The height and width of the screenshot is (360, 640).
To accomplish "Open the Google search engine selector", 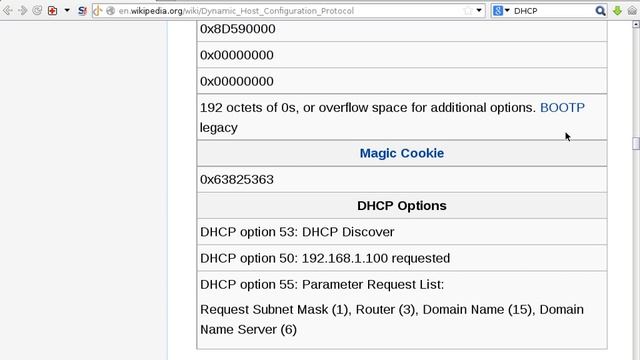I will tap(501, 11).
